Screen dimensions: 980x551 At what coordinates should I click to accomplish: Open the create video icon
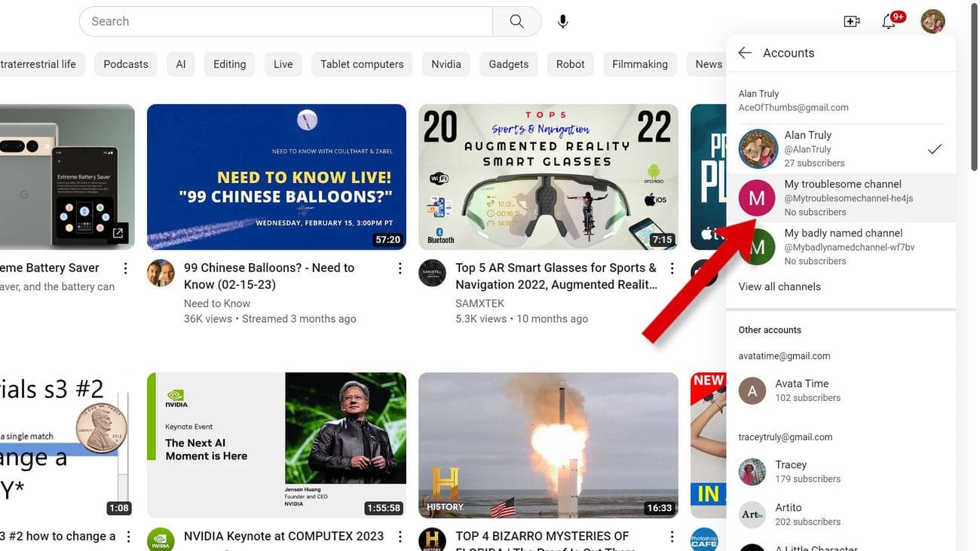pyautogui.click(x=851, y=22)
